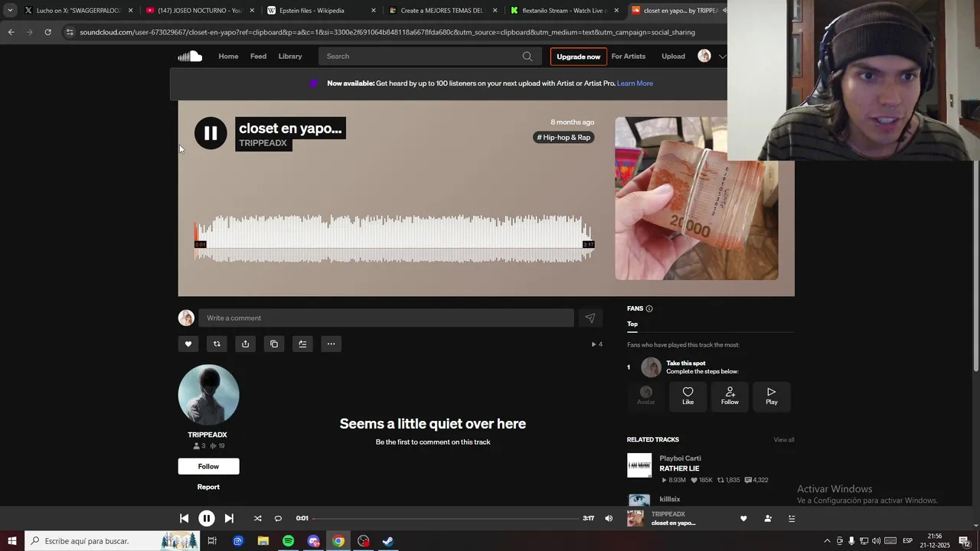Click the Write a comment field
The image size is (980, 551).
click(x=386, y=318)
